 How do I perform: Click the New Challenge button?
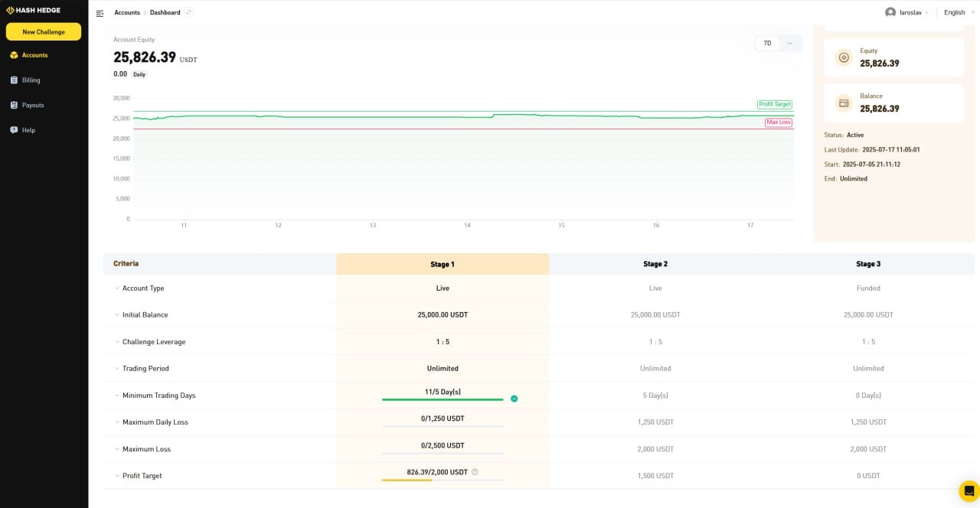tap(44, 32)
